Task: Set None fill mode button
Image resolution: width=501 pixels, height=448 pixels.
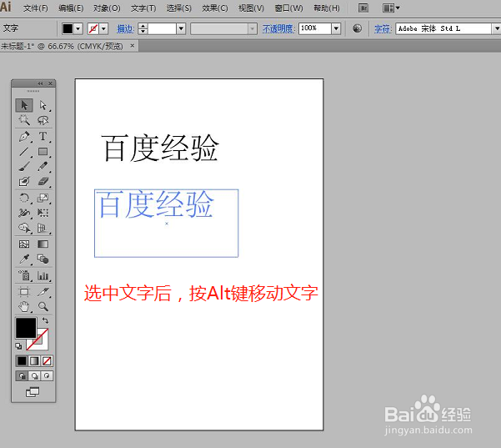Action: coord(47,361)
